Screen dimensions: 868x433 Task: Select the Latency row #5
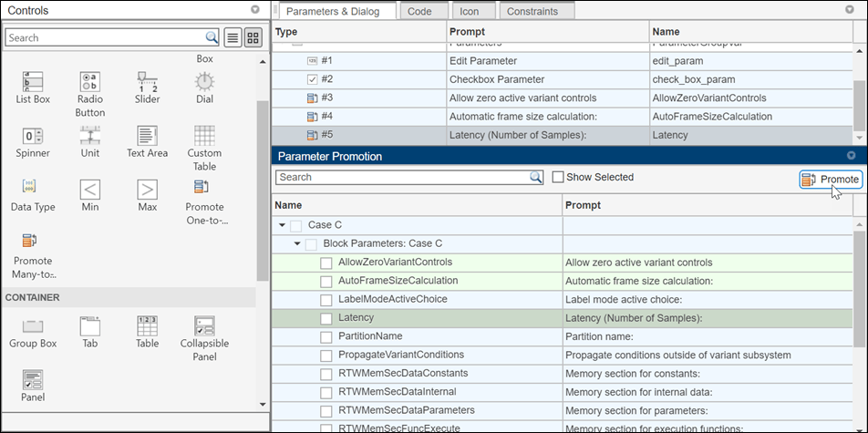(562, 135)
